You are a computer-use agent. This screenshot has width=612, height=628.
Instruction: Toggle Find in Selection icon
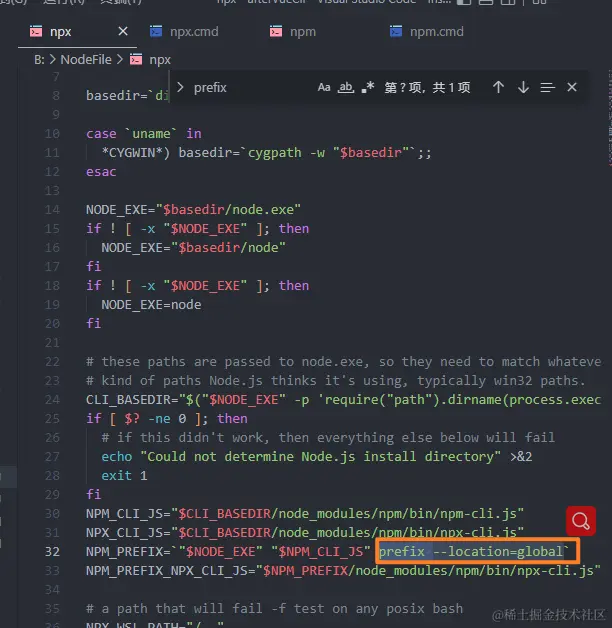(x=548, y=87)
